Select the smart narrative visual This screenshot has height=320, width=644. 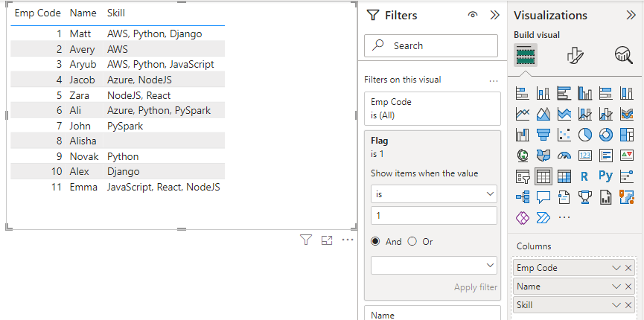[564, 197]
